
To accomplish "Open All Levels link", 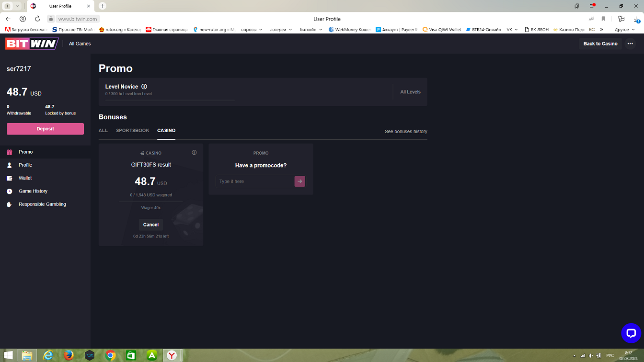I will (411, 92).
